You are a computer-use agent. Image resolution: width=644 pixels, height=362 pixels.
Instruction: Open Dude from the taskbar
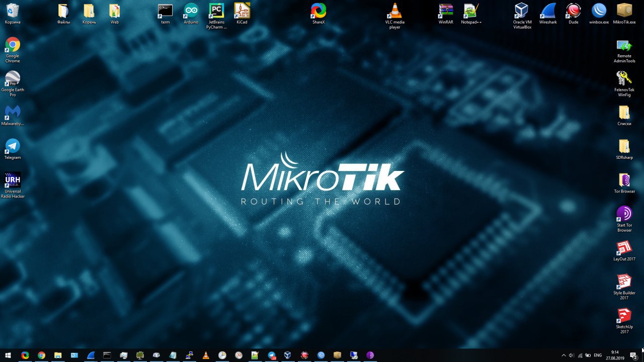click(304, 355)
